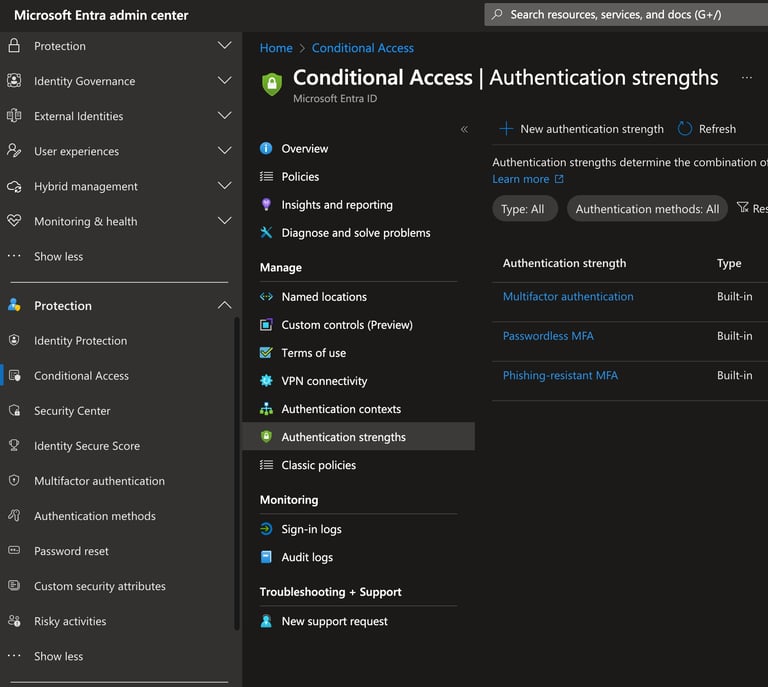768x687 pixels.
Task: Go to Home breadcrumb
Action: pyautogui.click(x=276, y=48)
